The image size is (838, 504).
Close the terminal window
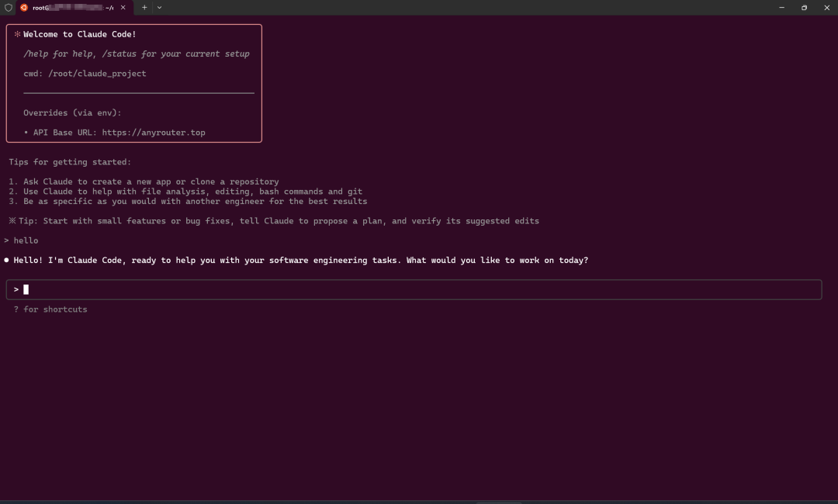tap(826, 8)
